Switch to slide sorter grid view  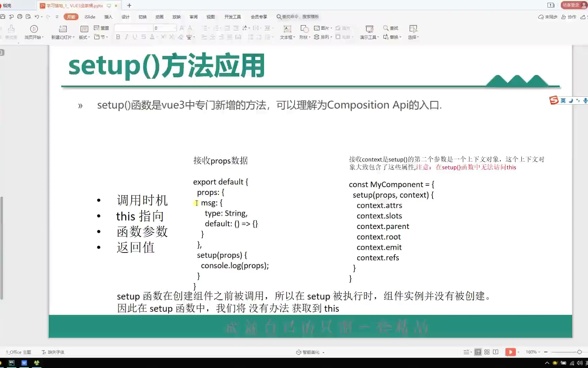487,352
